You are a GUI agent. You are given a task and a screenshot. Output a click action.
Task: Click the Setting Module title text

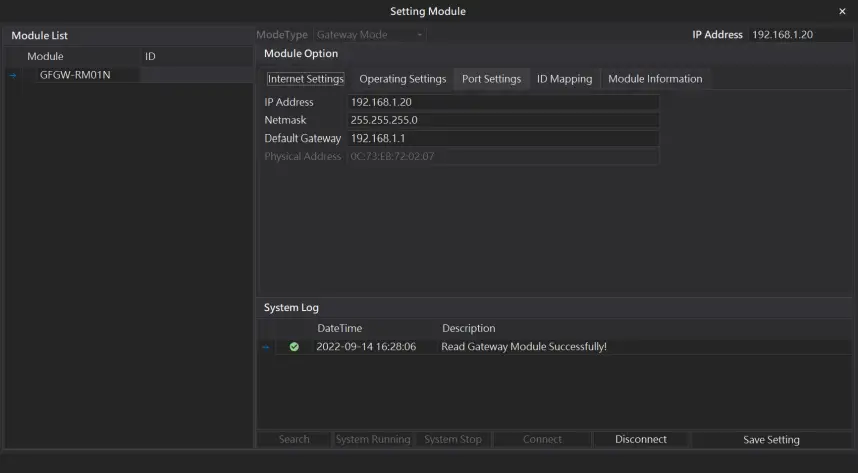pyautogui.click(x=428, y=11)
